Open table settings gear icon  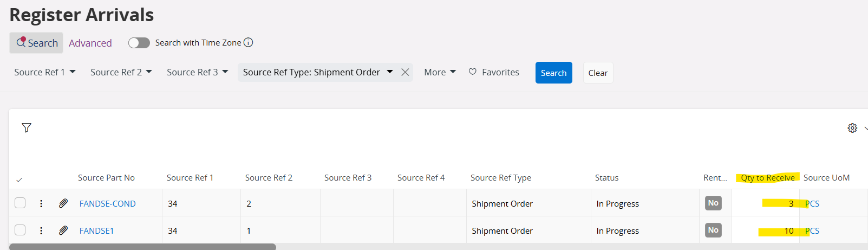(x=852, y=128)
